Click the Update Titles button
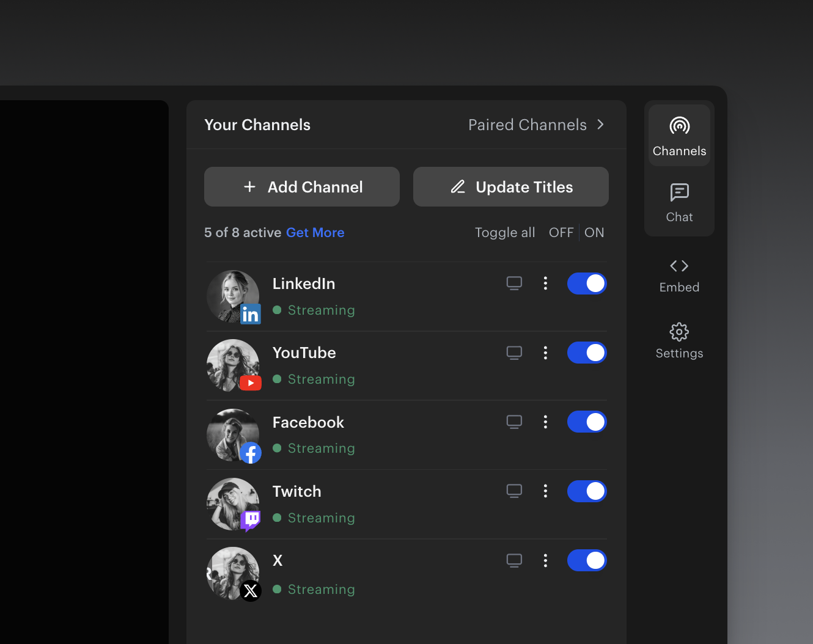 tap(511, 187)
